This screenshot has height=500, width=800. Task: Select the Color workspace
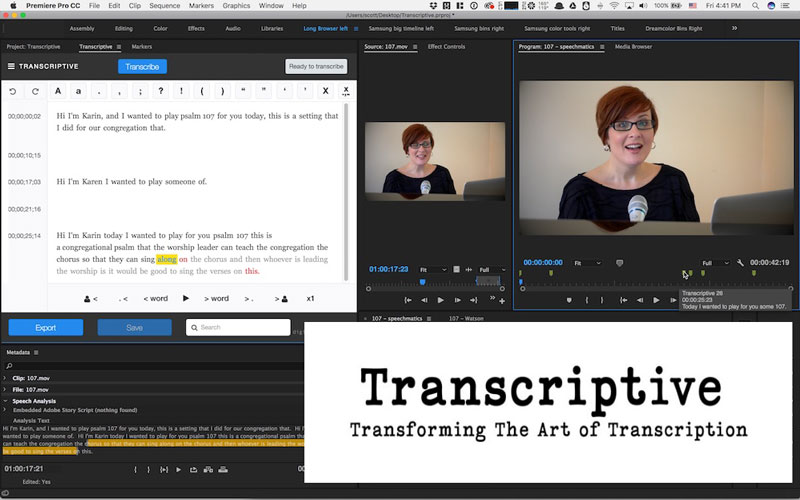160,29
